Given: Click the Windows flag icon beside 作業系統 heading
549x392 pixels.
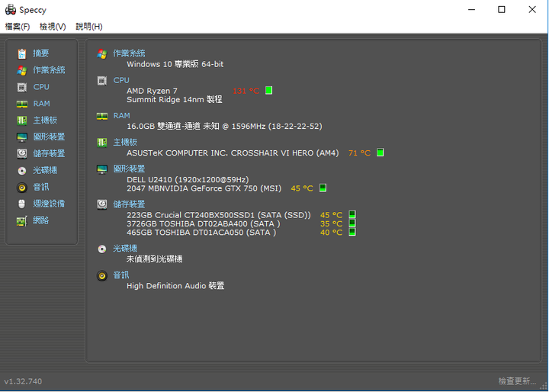Looking at the screenshot, I should (102, 54).
